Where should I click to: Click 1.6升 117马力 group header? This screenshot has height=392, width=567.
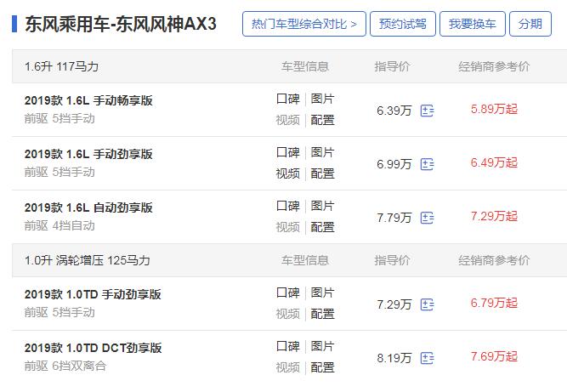tap(61, 66)
